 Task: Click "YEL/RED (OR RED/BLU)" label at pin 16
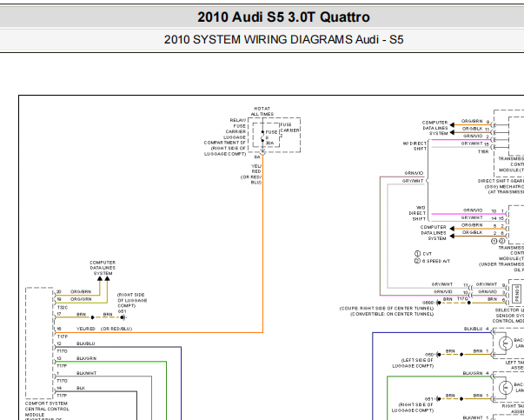[104, 329]
